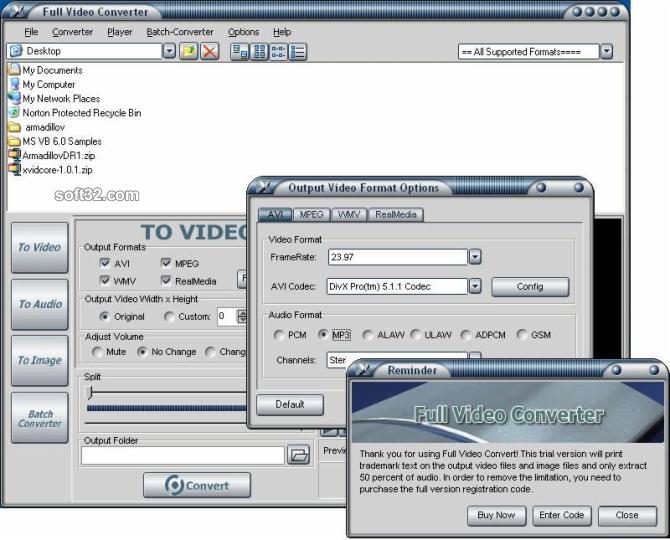Click the armadillov folder icon
The image size is (670, 540).
(x=15, y=127)
